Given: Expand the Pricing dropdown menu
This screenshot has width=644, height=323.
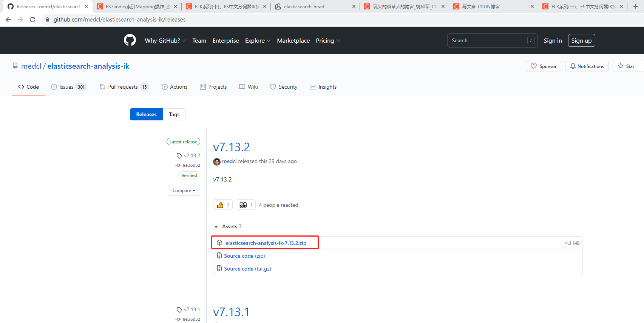Looking at the screenshot, I should click(328, 40).
